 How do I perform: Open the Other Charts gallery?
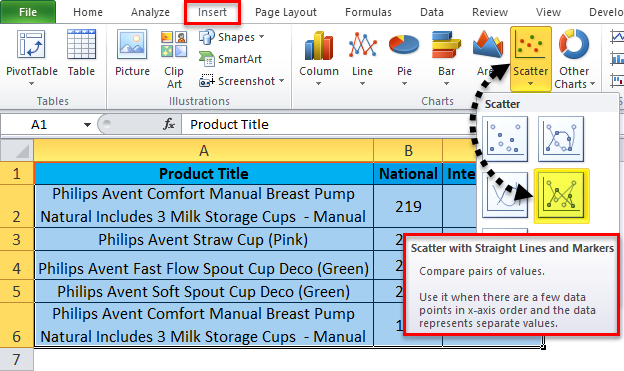[574, 59]
